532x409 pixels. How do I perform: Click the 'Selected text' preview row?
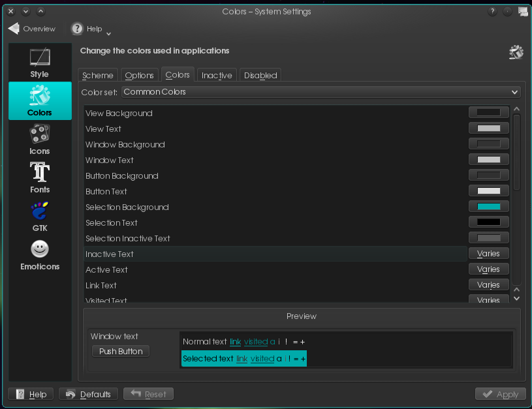(244, 359)
